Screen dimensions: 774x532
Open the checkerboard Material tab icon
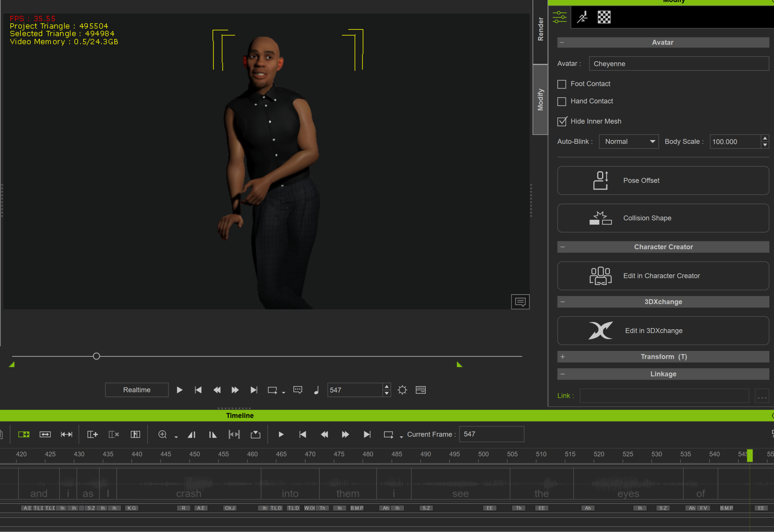pyautogui.click(x=604, y=17)
